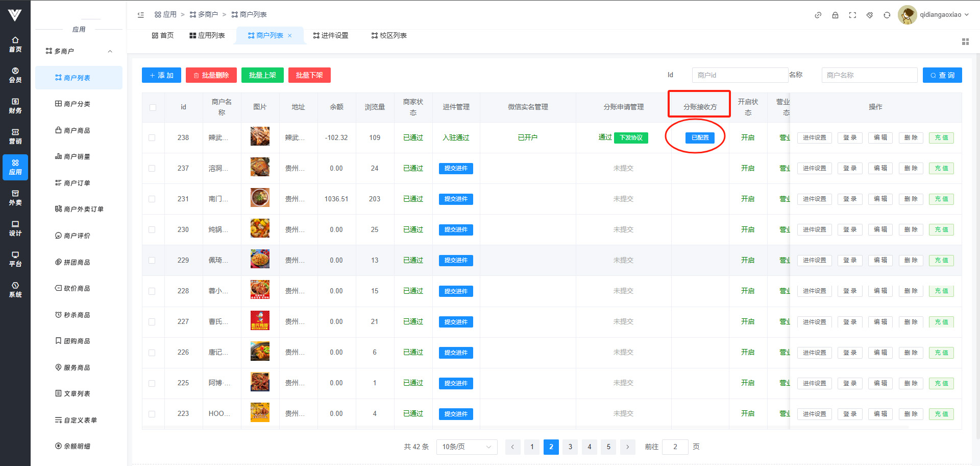Close the 商户列表 tab
This screenshot has width=980, height=466.
[x=290, y=36]
